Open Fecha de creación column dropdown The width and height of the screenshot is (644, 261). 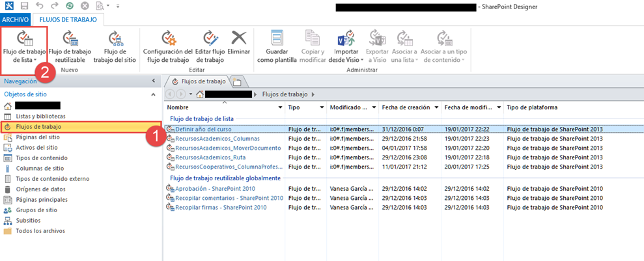point(436,107)
